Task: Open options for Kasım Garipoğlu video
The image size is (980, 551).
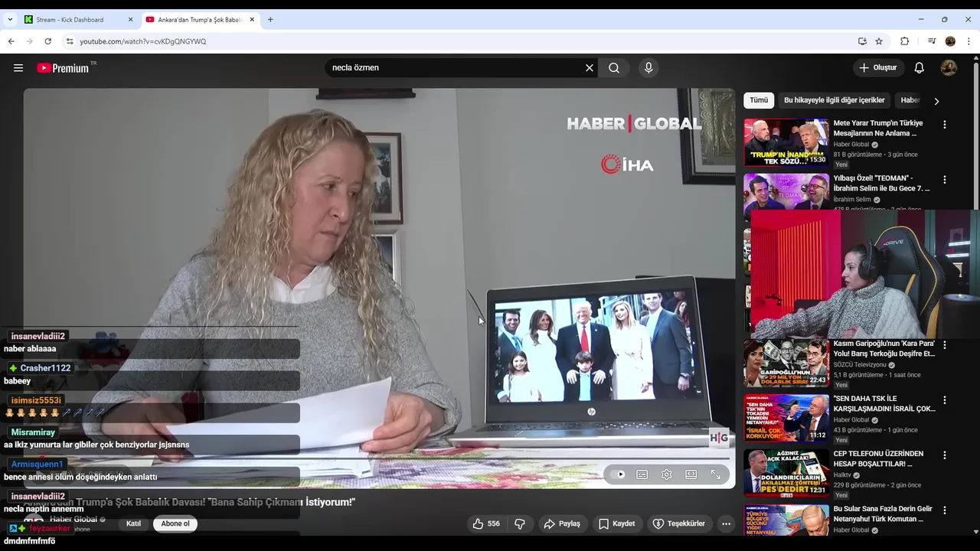Action: coord(945,344)
